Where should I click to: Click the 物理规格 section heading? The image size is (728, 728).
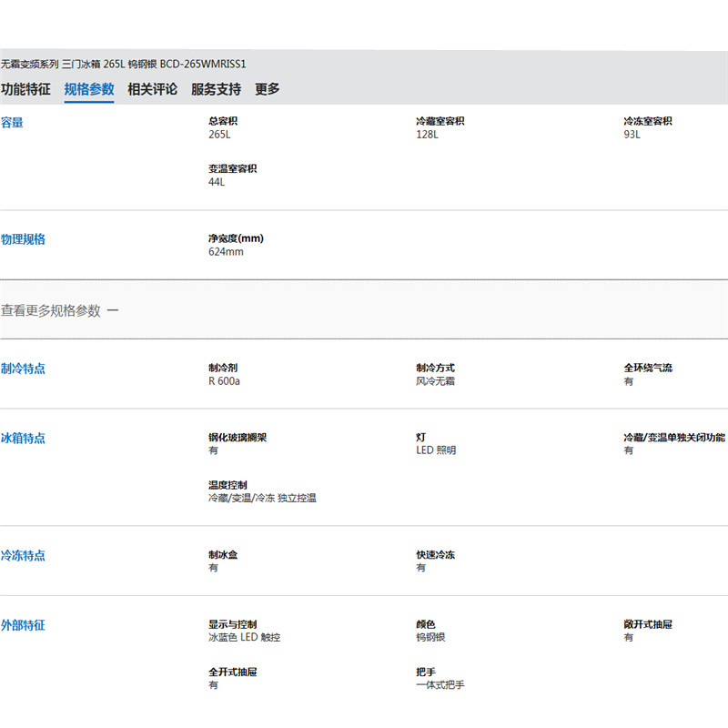pos(23,239)
